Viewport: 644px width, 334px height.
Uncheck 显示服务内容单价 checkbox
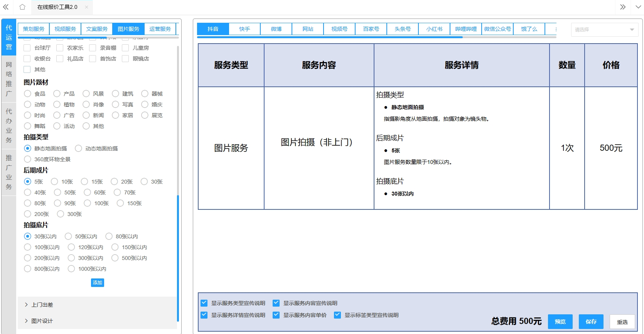[x=276, y=315]
